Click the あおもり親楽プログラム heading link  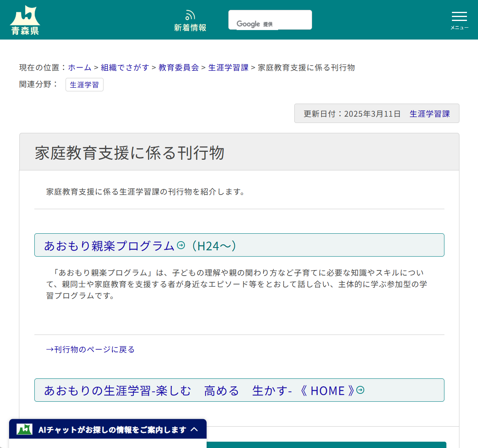tap(109, 245)
